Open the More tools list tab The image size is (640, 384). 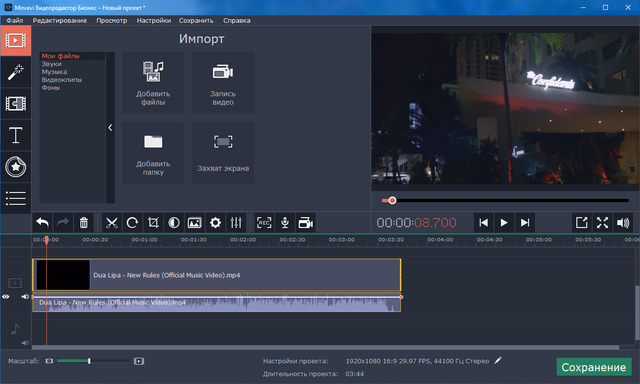[16, 198]
